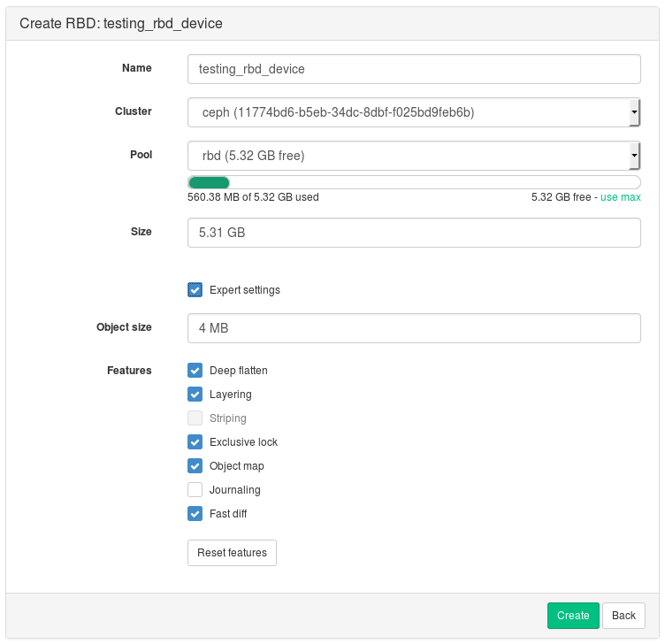Click the disabled Striping checkbox
665x644 pixels.
[195, 418]
